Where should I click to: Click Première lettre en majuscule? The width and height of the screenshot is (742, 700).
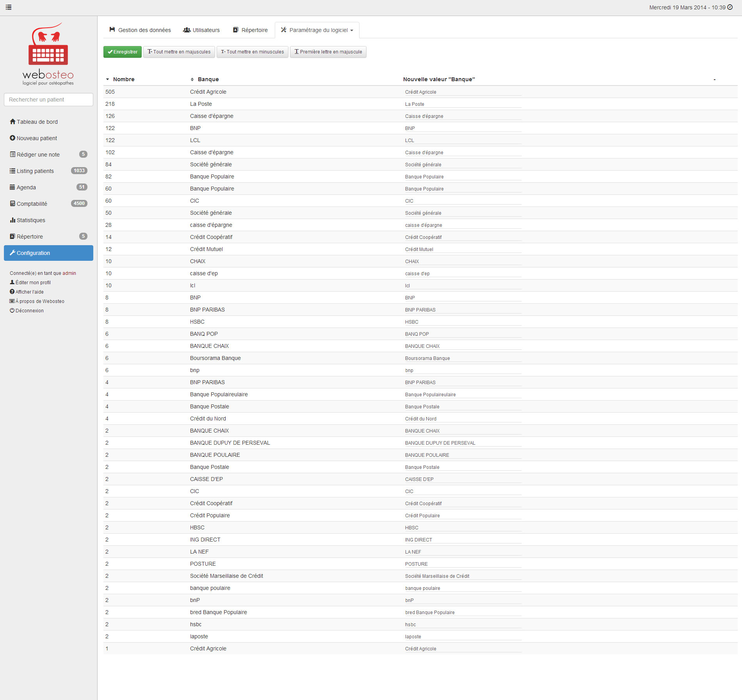coord(328,52)
